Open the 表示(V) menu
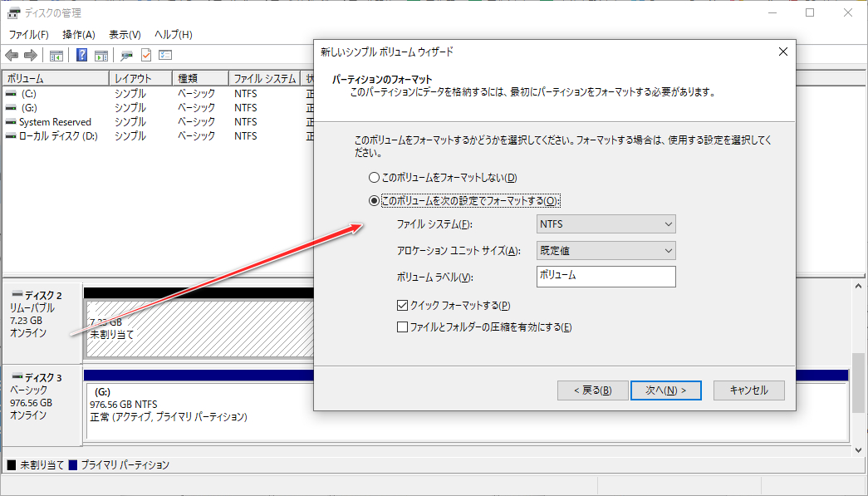 [125, 34]
